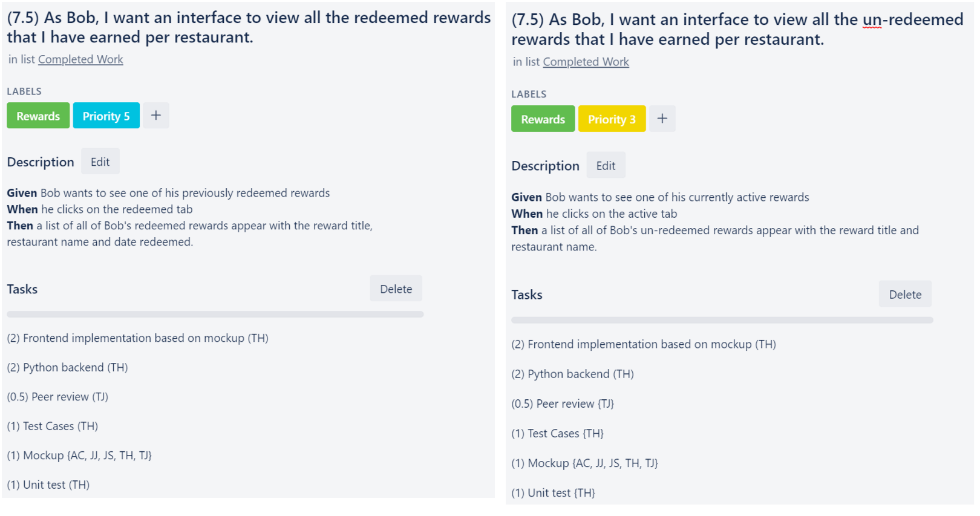Click description text starting Given Bob wants currently active
Screen dimensions: 980x516
point(660,197)
